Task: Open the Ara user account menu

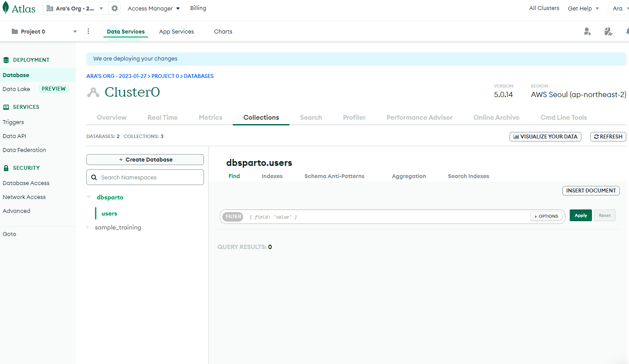Action: (619, 8)
